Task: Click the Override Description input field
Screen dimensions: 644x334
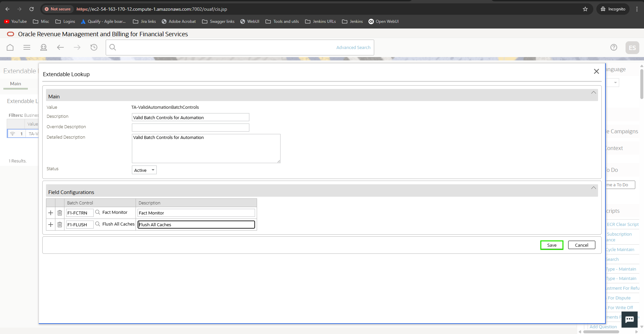Action: (x=190, y=128)
